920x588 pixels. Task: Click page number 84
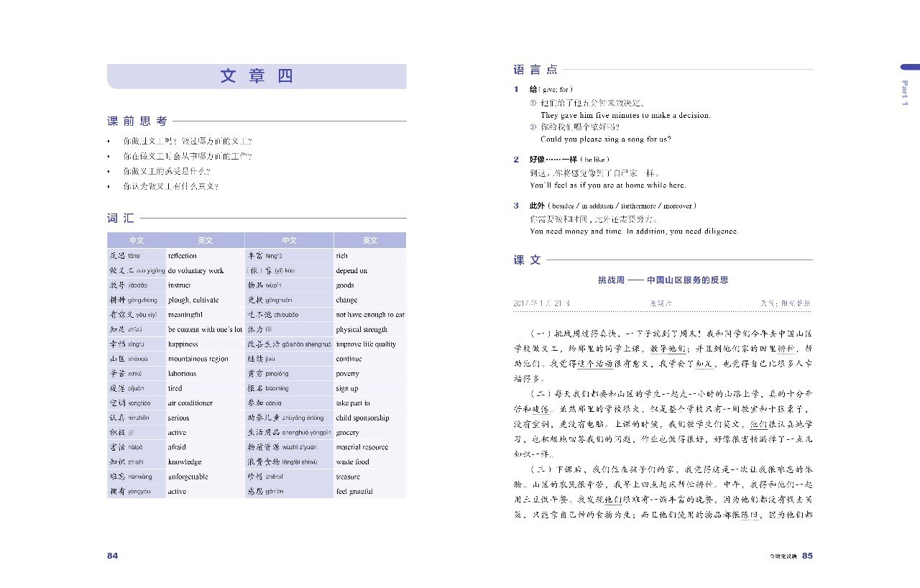coord(112,556)
